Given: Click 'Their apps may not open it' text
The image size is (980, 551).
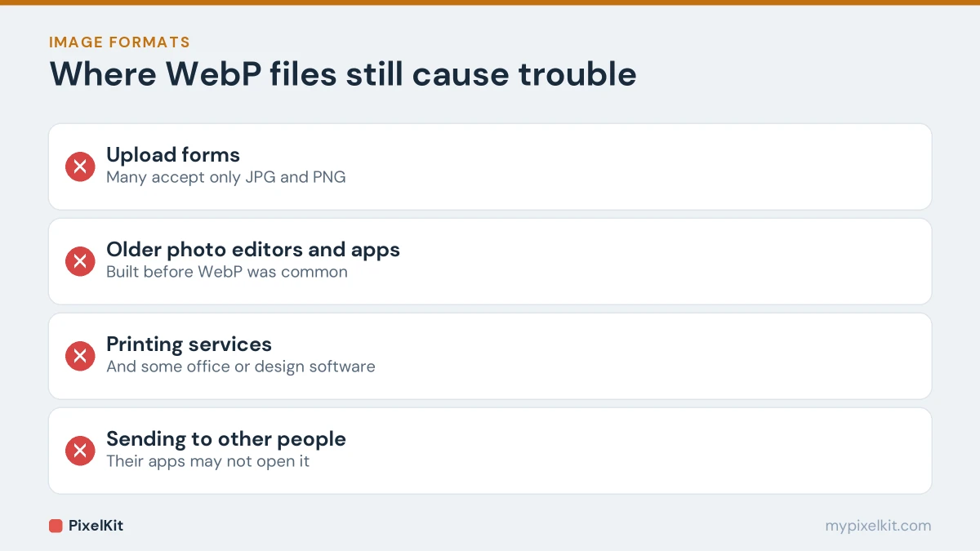Looking at the screenshot, I should 208,461.
